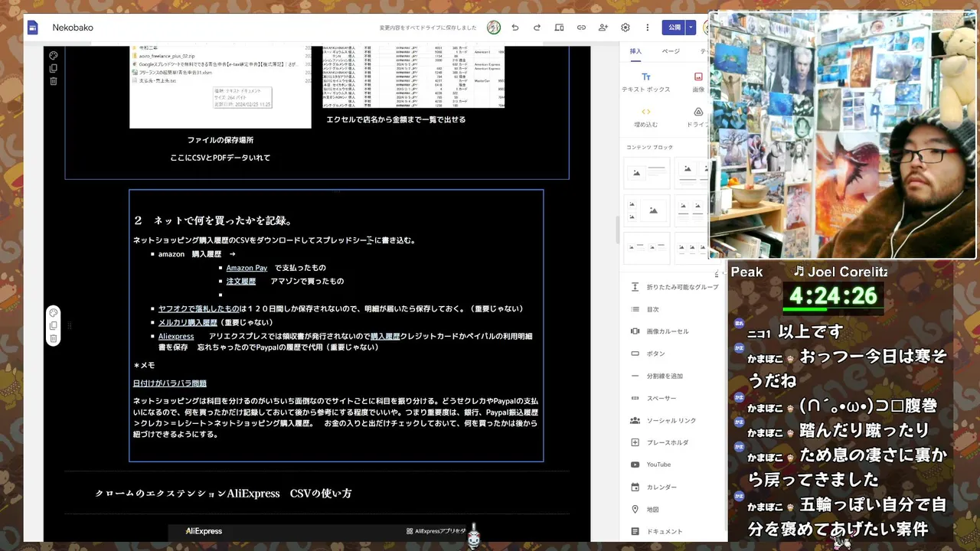Expand the publish options dropdown arrow
Viewport: 980px width, 551px height.
[691, 28]
